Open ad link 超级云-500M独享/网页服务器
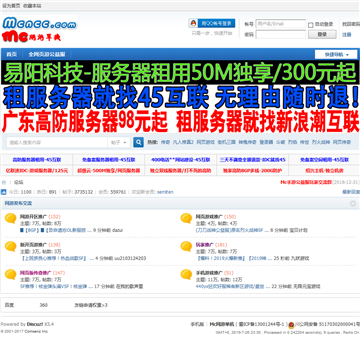The height and width of the screenshot is (360, 360). point(109,171)
